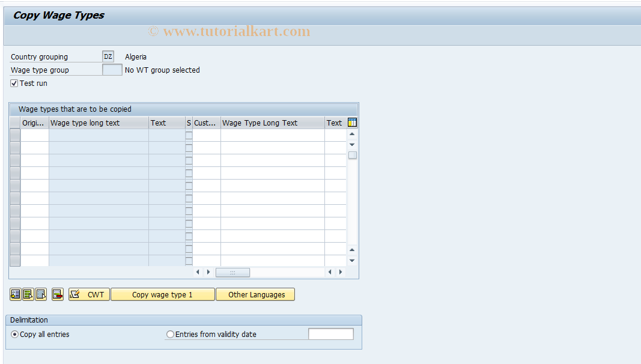Image resolution: width=641 pixels, height=364 pixels.
Task: Click the rightmost arrow of the horizontal scrollbar
Action: pos(341,272)
